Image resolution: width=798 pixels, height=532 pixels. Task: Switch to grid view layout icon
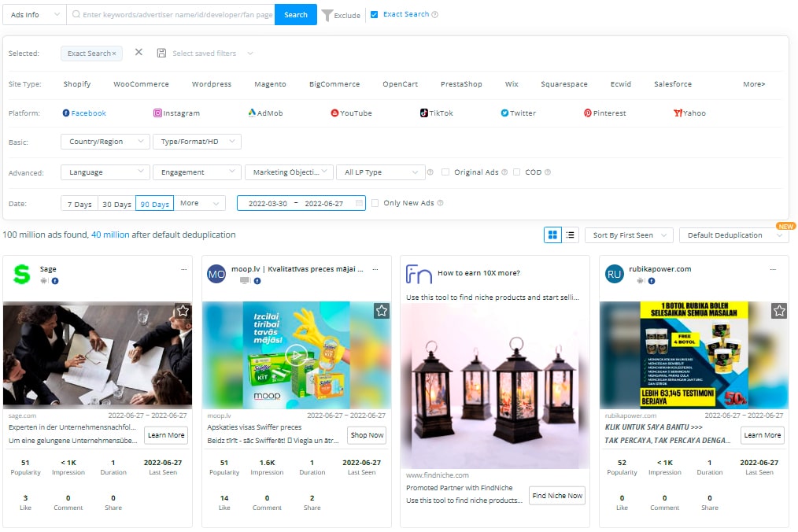click(x=552, y=235)
